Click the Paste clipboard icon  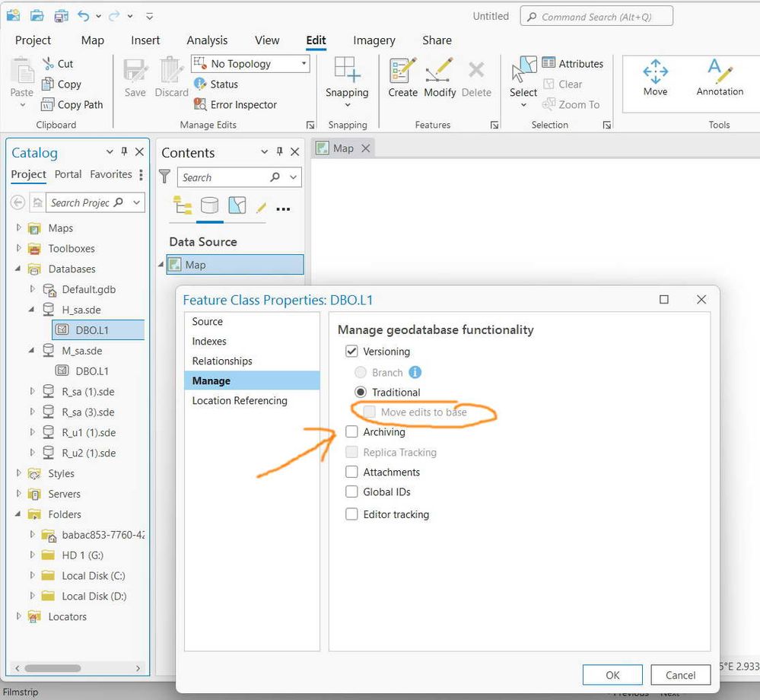tap(22, 72)
